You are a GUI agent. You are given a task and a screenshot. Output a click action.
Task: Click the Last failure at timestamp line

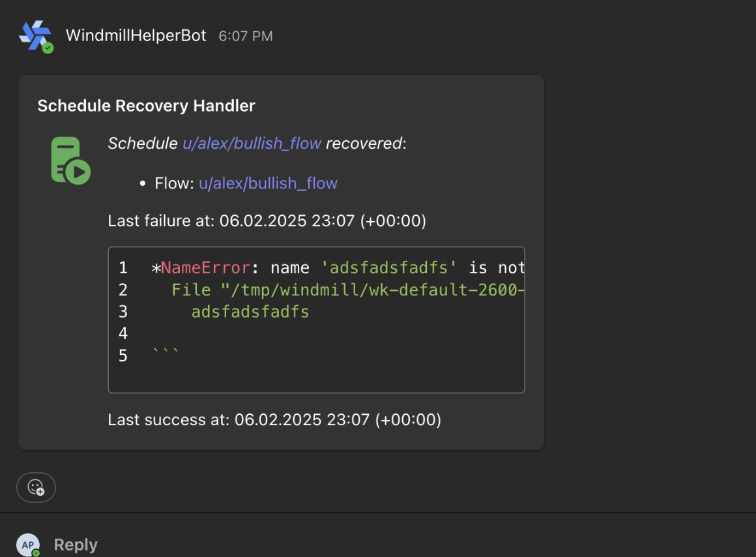pyautogui.click(x=267, y=221)
